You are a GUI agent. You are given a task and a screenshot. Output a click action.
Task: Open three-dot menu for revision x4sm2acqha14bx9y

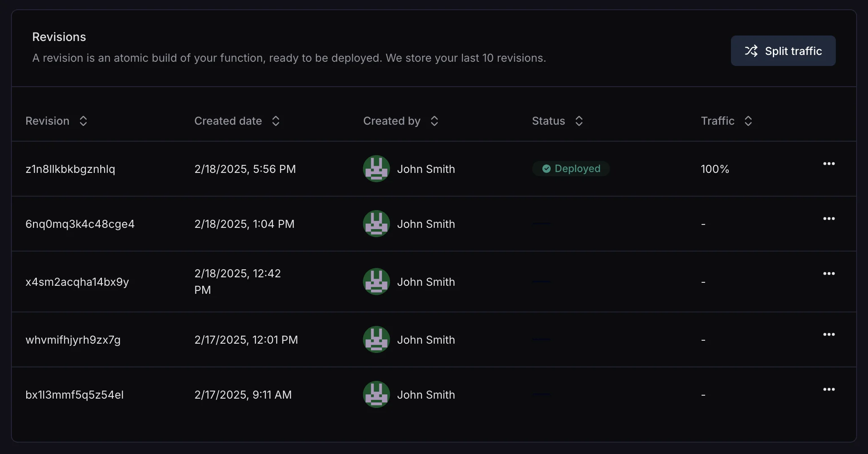[829, 273]
